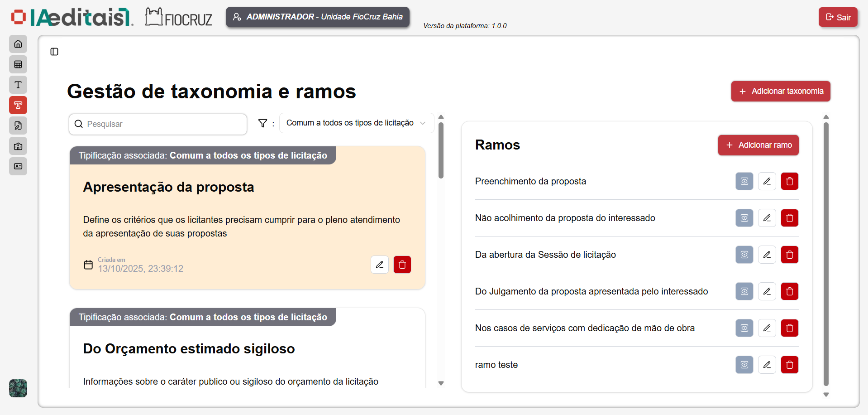View the Do Julgamento da proposta ramo

744,291
